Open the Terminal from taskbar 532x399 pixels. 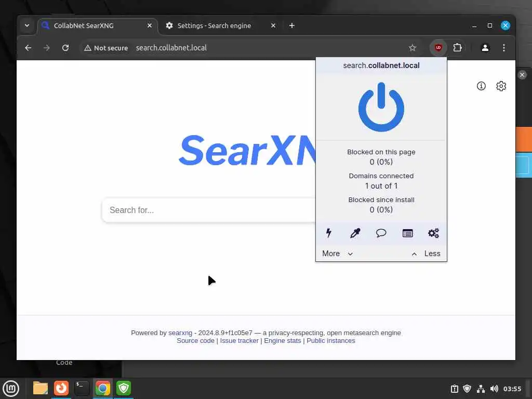click(x=82, y=388)
